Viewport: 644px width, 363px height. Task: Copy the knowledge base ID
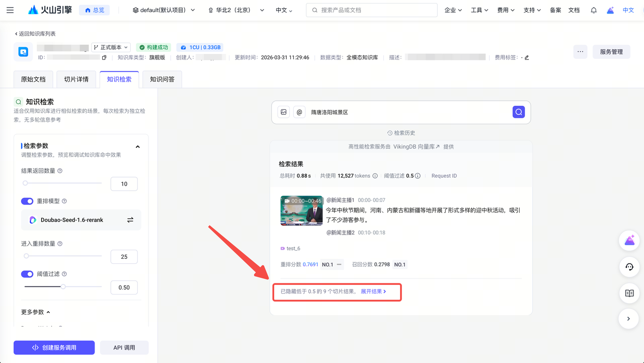(x=104, y=57)
